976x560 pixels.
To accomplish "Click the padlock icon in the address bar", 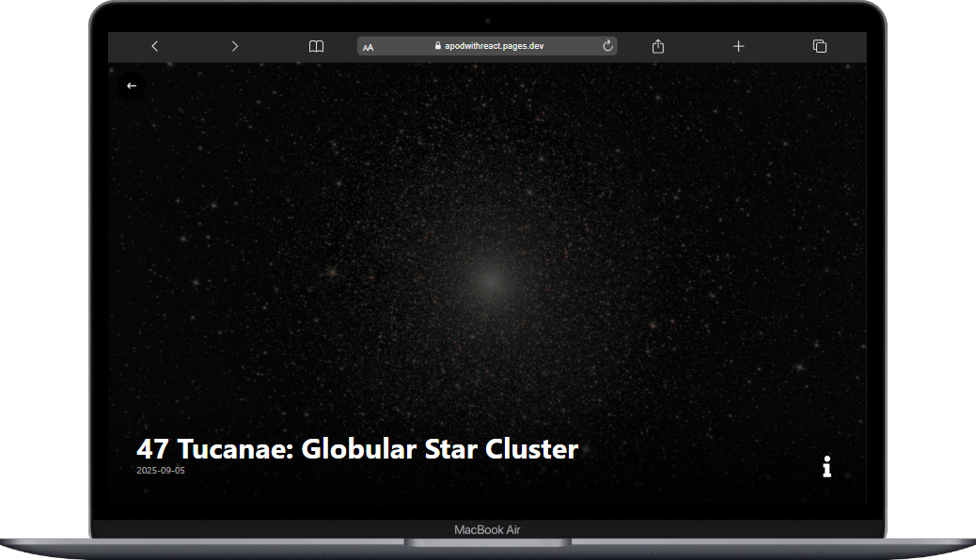I will pyautogui.click(x=437, y=44).
